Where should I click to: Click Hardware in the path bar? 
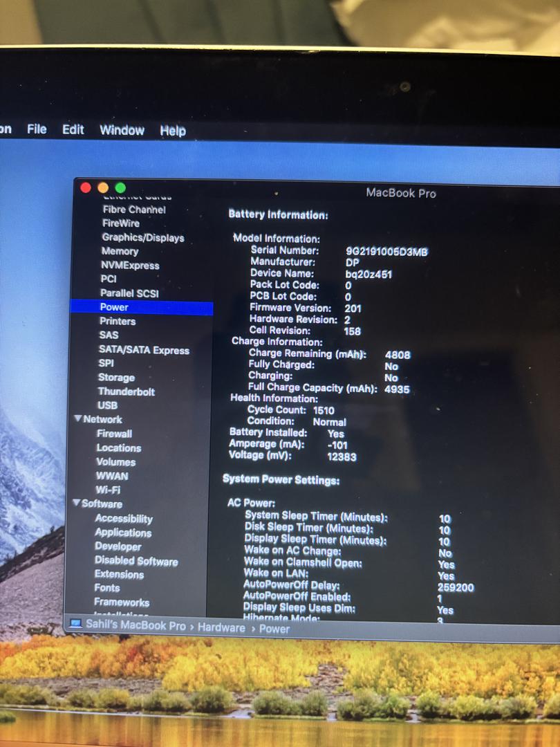pyautogui.click(x=221, y=627)
